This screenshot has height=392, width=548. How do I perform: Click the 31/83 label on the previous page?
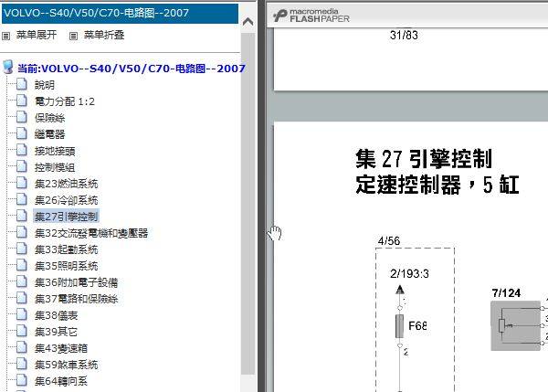click(x=404, y=35)
